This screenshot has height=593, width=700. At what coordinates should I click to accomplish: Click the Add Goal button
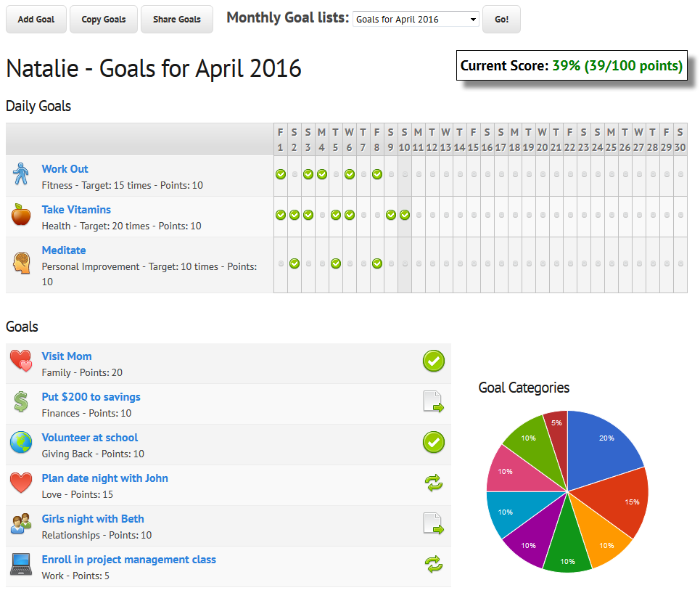coord(36,20)
